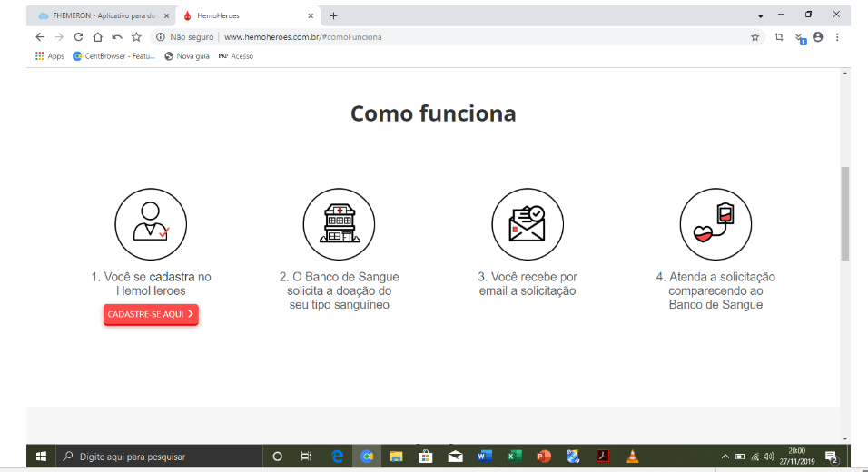Open a new browser tab
Screen dimensions: 868x472
(333, 15)
